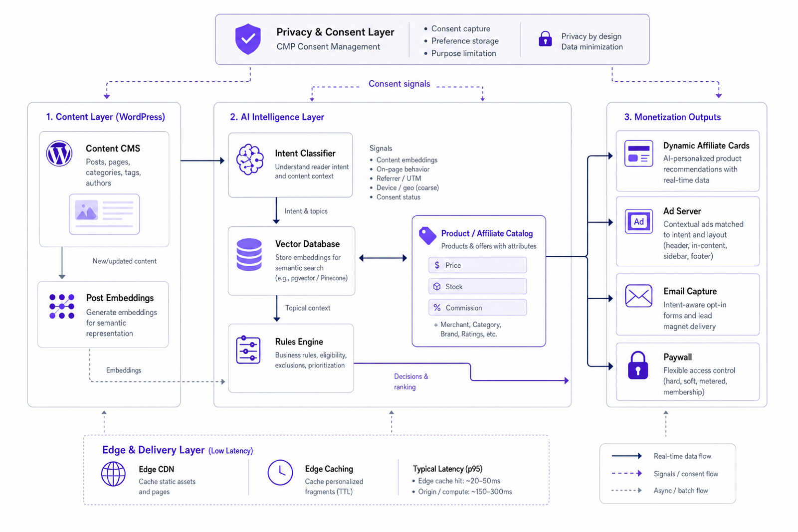Click the Ad Server icon
Viewport: 798px width, 532px height.
[638, 221]
